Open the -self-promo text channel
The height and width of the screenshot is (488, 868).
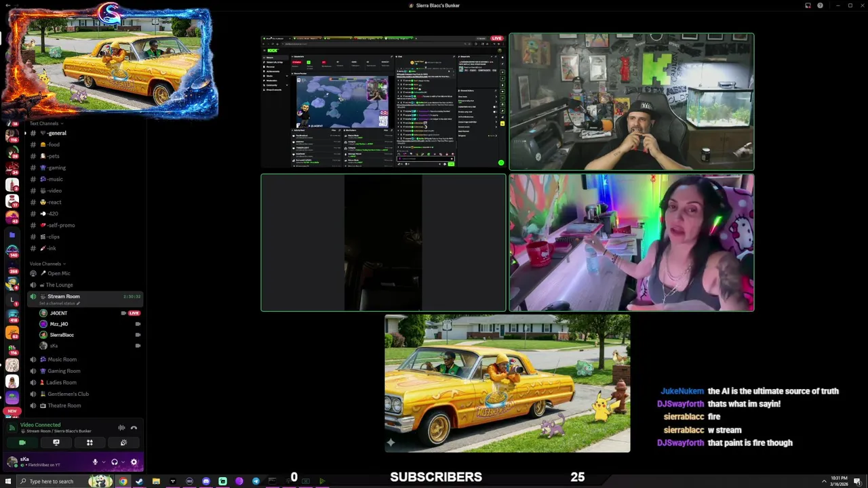[85, 225]
